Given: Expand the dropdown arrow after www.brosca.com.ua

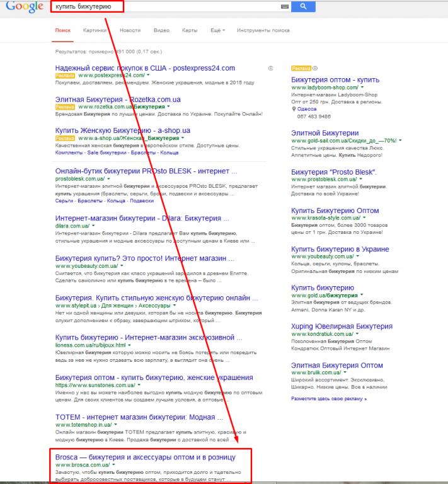Looking at the screenshot, I should point(113,464).
